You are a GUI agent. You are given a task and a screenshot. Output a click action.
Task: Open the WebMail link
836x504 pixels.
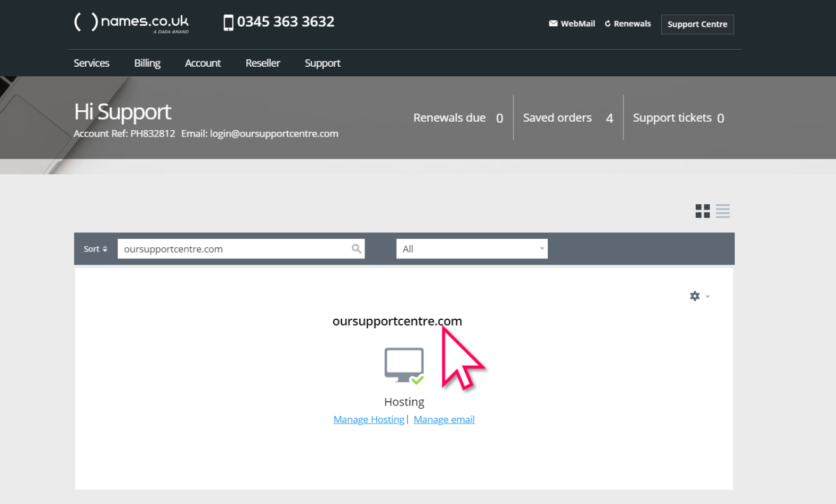coord(577,24)
